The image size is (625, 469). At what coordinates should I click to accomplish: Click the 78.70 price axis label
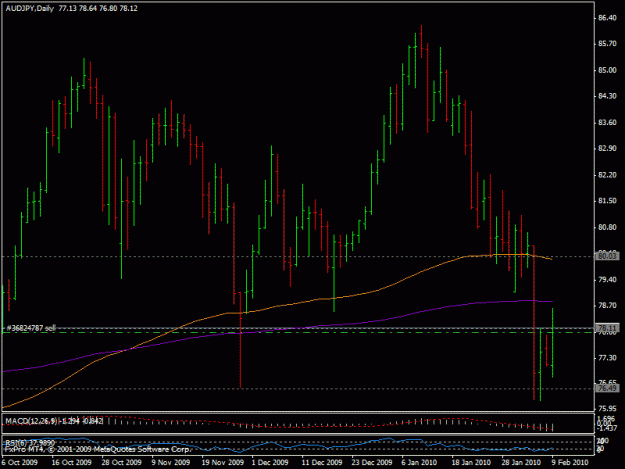[x=607, y=306]
